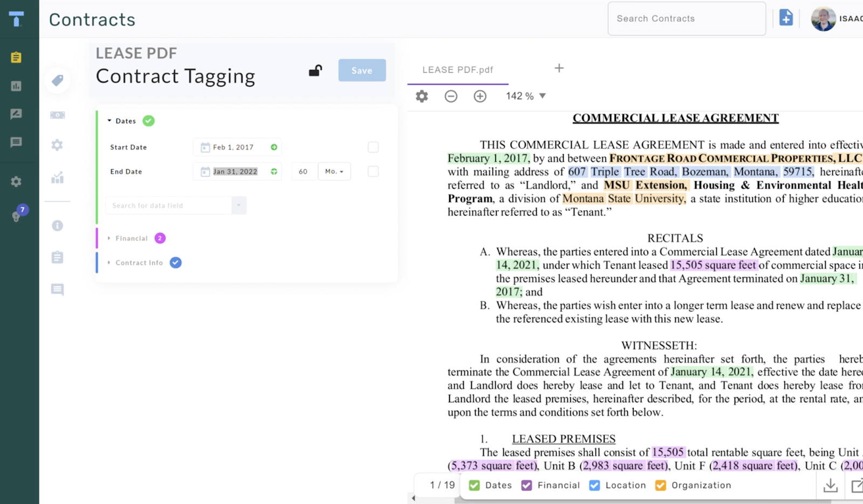863x504 pixels.
Task: Zoom in the PDF with plus icon
Action: pyautogui.click(x=480, y=96)
